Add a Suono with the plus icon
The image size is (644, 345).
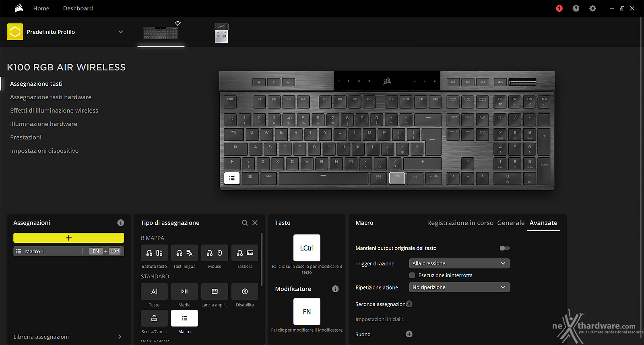click(409, 334)
